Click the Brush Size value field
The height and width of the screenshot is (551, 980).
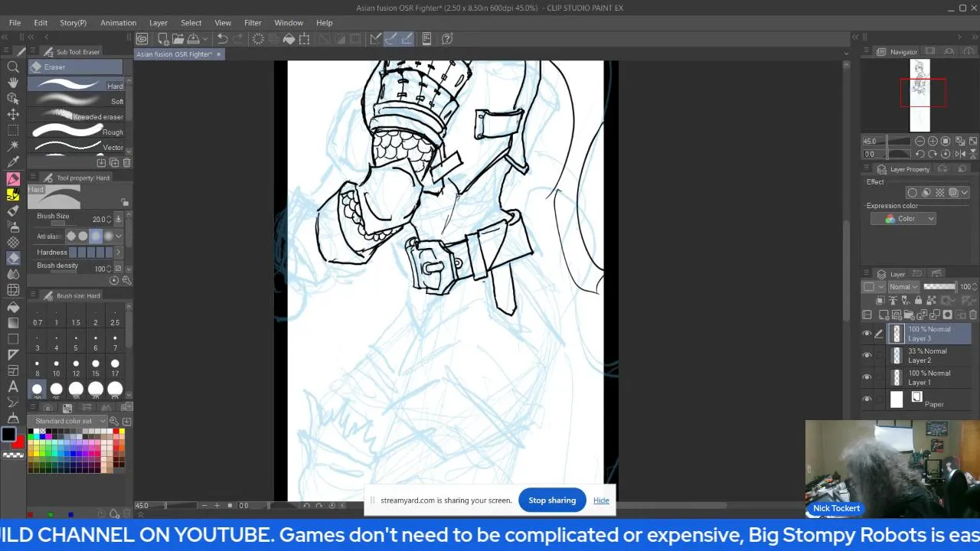(x=98, y=220)
